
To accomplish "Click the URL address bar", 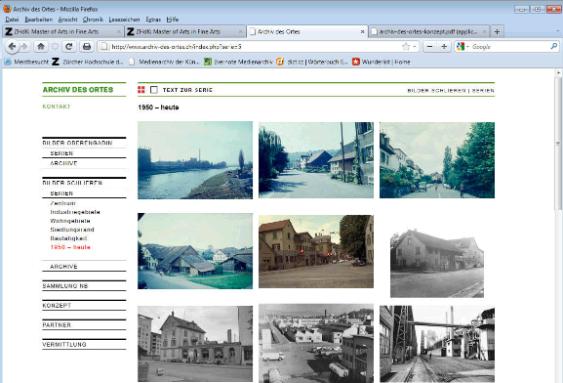I will click(x=251, y=47).
